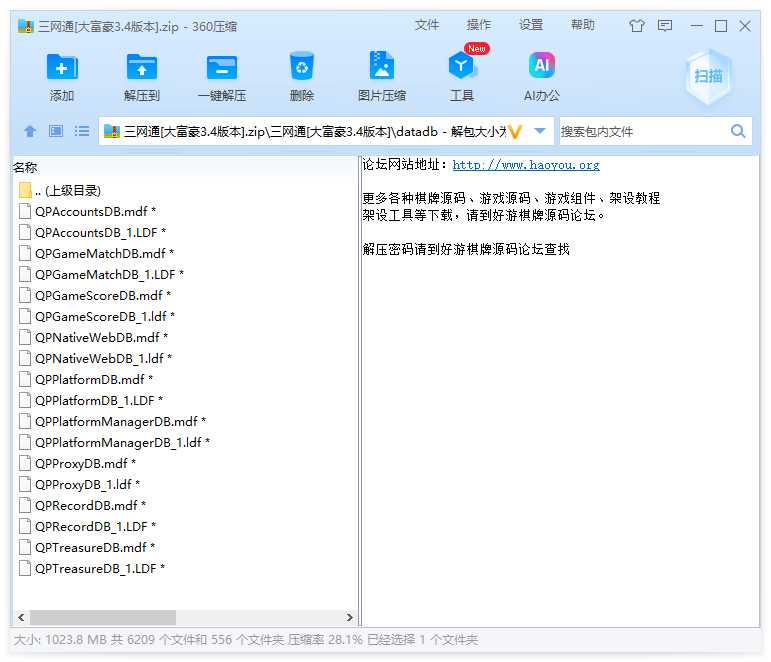Click the orange V mark in the path bar
771x662 pixels.
tap(515, 132)
